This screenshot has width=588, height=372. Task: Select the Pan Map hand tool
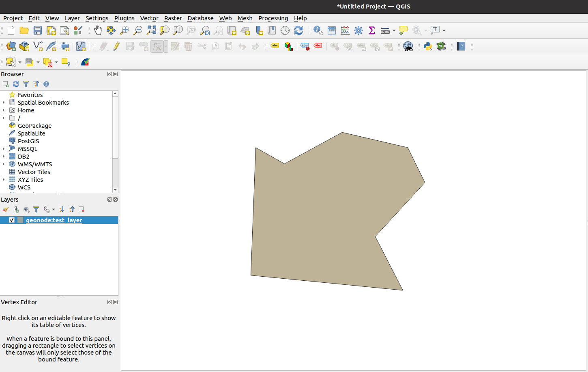98,30
